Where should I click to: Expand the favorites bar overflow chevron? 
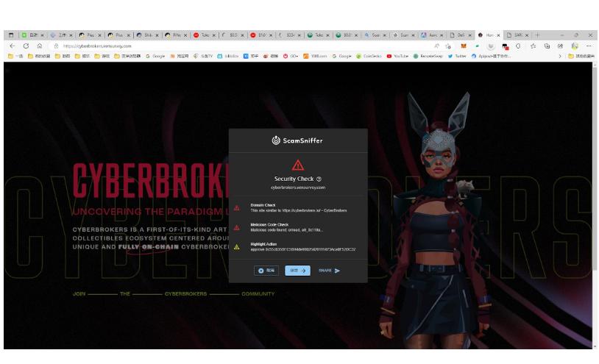pyautogui.click(x=559, y=56)
